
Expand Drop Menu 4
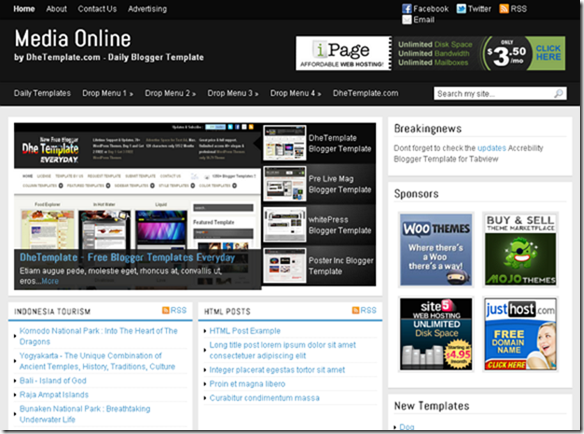point(295,93)
